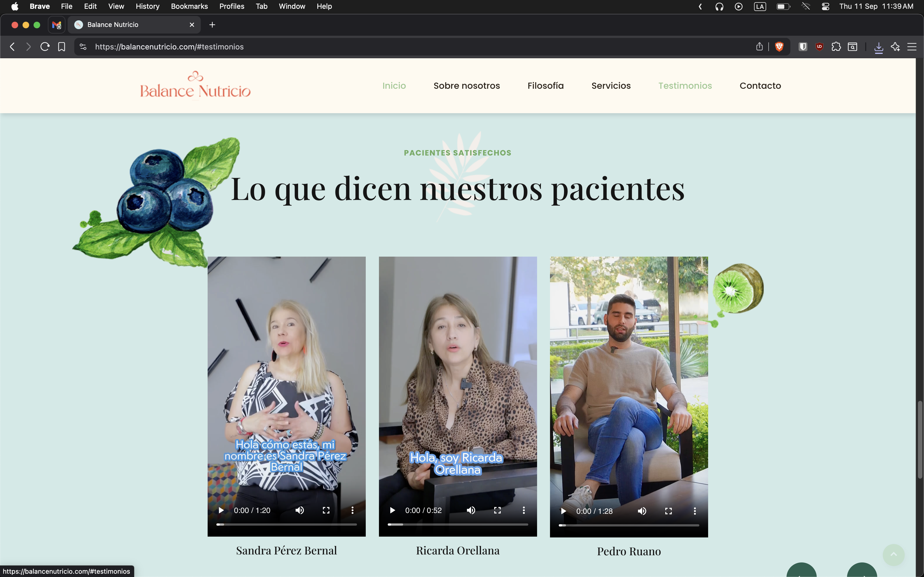This screenshot has height=577, width=924.
Task: Click the scroll-to-top arrow button
Action: tap(893, 555)
